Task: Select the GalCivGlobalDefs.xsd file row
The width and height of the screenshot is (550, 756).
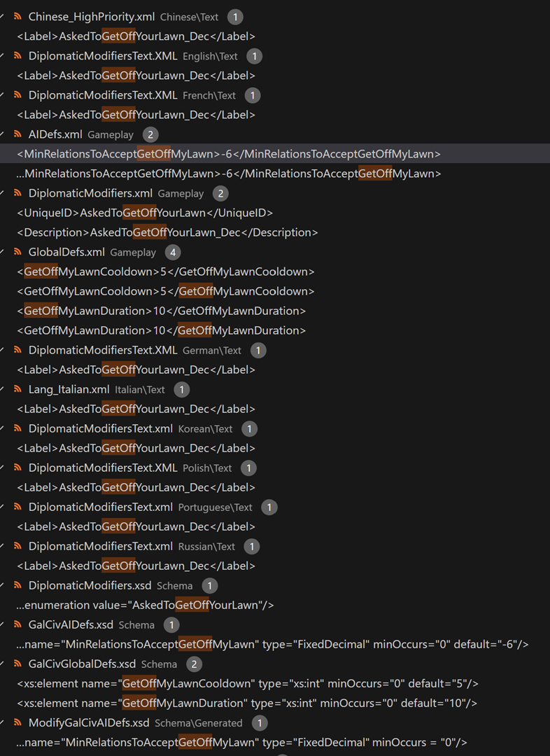Action: click(275, 664)
